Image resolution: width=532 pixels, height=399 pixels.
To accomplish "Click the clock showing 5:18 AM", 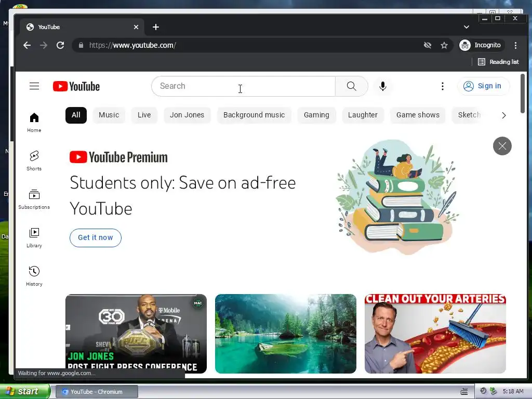I will (x=513, y=392).
